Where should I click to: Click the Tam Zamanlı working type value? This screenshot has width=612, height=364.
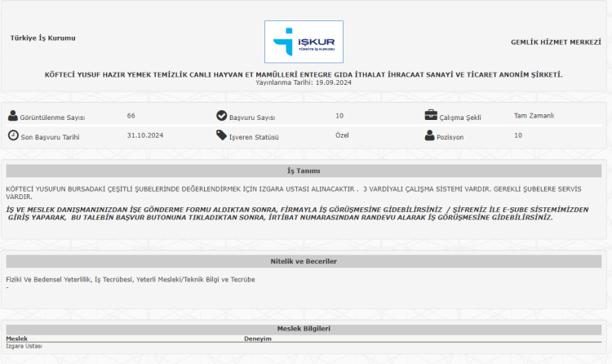534,116
